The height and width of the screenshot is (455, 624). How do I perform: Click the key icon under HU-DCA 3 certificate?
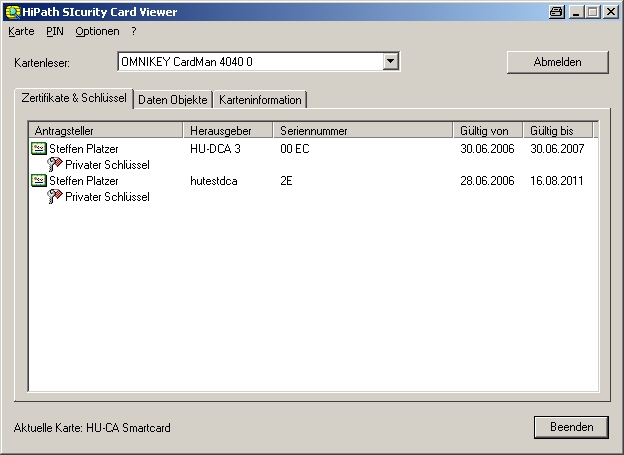55,165
